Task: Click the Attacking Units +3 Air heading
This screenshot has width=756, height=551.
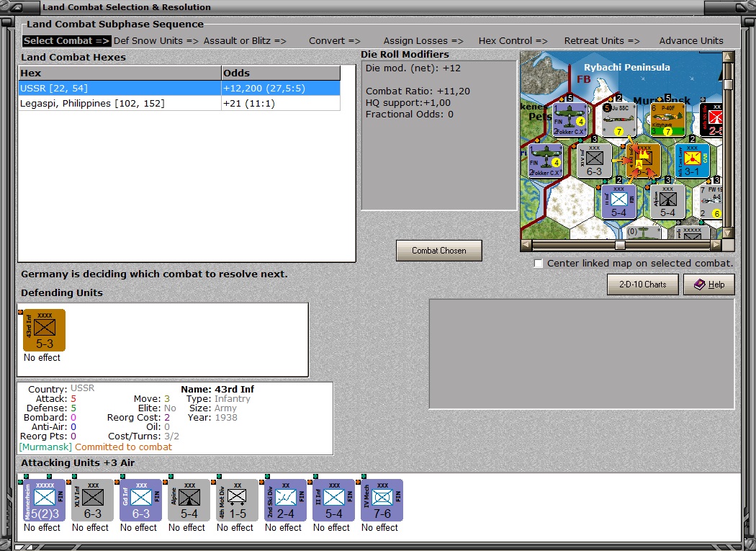Action: (x=78, y=462)
